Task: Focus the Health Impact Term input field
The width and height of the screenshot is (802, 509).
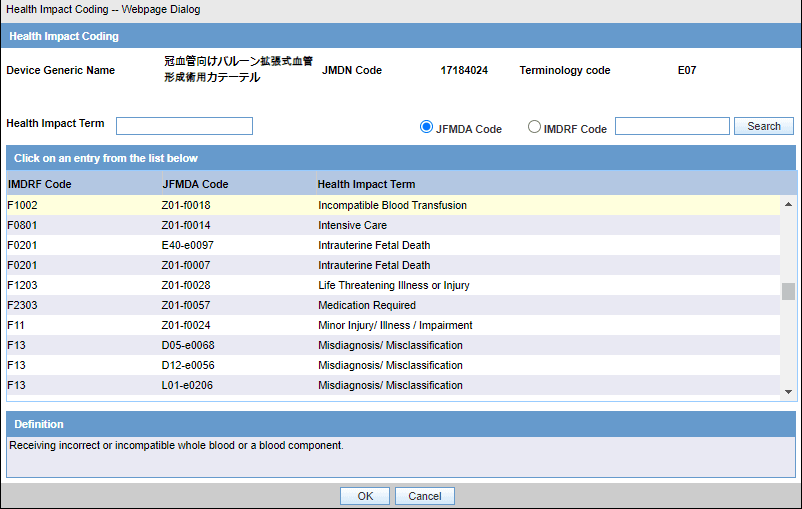Action: (184, 126)
